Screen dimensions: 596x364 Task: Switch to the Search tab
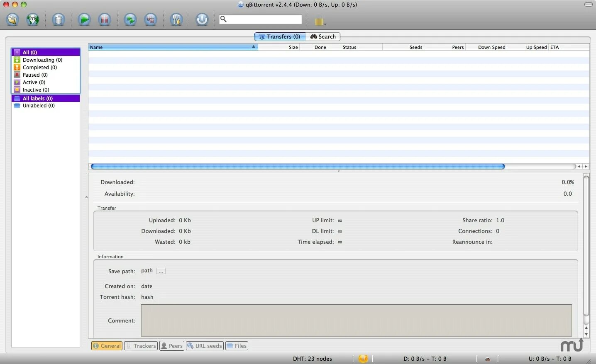323,36
